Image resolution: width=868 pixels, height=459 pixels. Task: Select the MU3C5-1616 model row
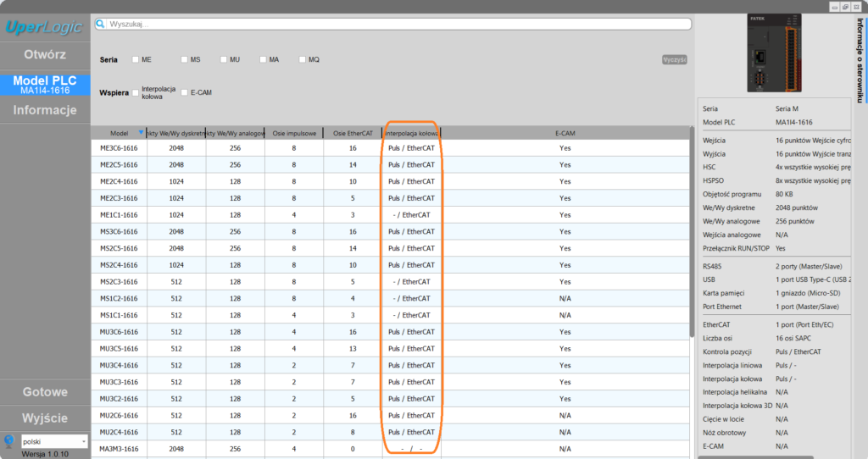coord(390,349)
